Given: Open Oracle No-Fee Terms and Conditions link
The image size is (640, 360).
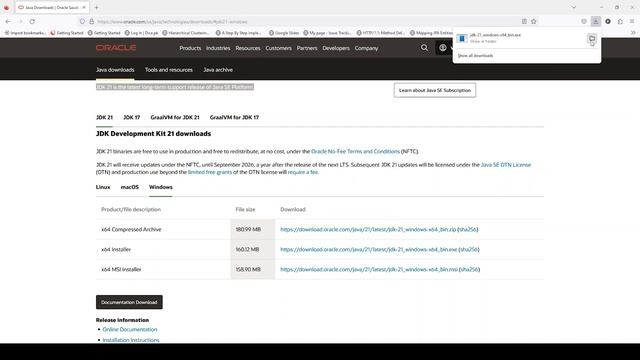Looking at the screenshot, I should point(356,151).
